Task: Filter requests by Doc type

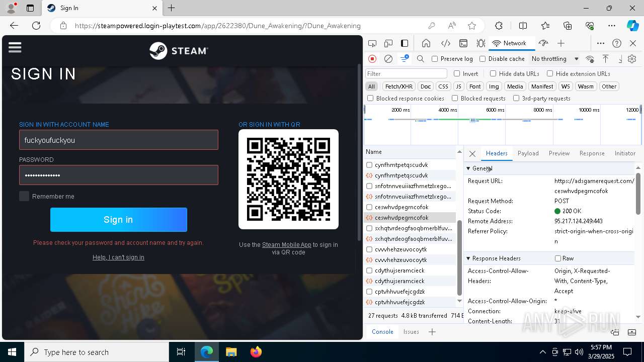Action: point(426,86)
